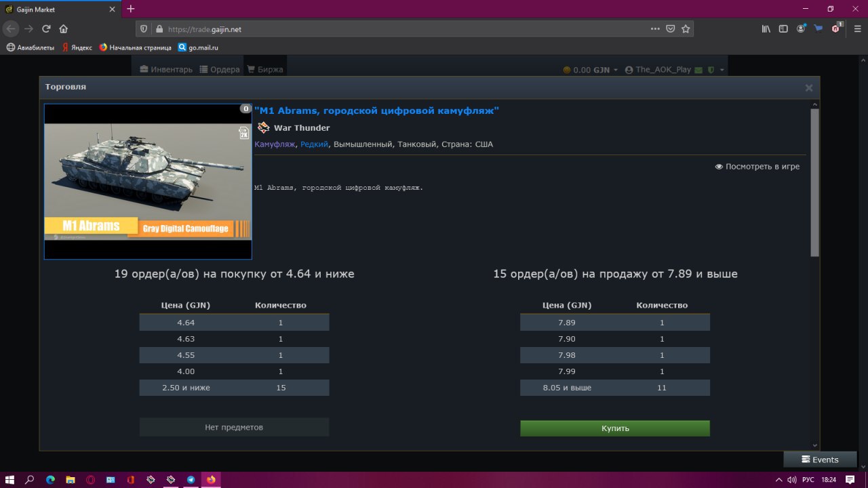Focus the trade.gaijin.net address bar
Screen dimensions: 868x488
click(407, 29)
